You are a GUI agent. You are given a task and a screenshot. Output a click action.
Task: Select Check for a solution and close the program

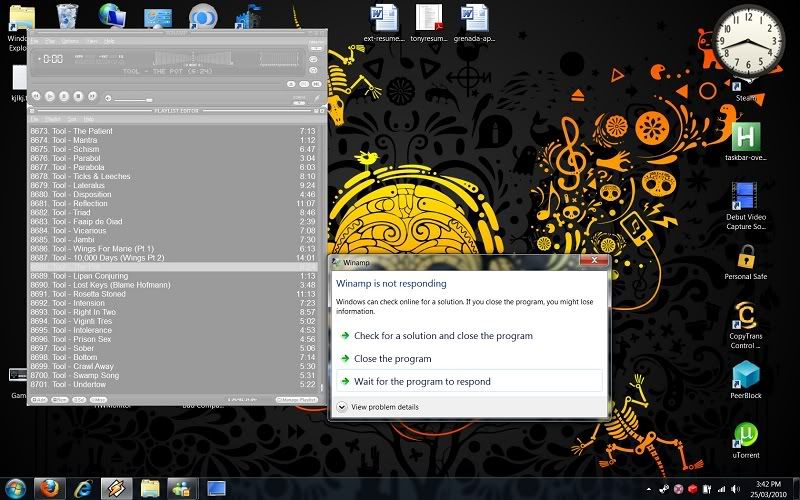tap(469, 336)
